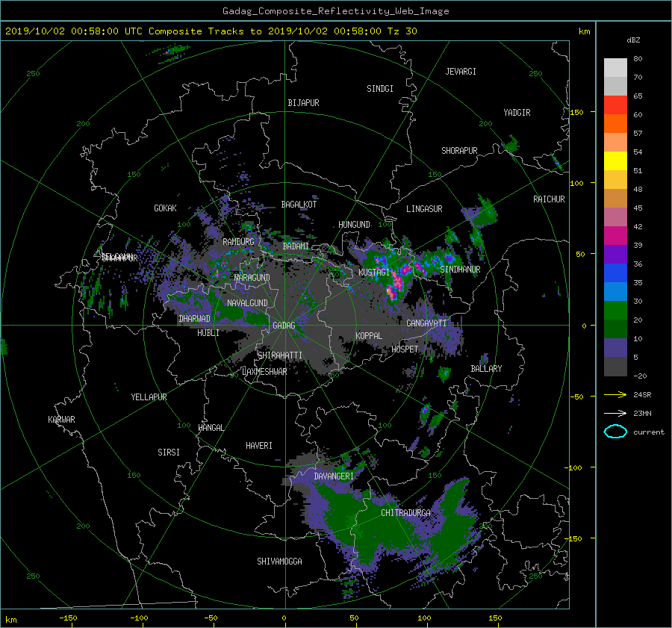Click the NAVALGUND city label

point(247,303)
